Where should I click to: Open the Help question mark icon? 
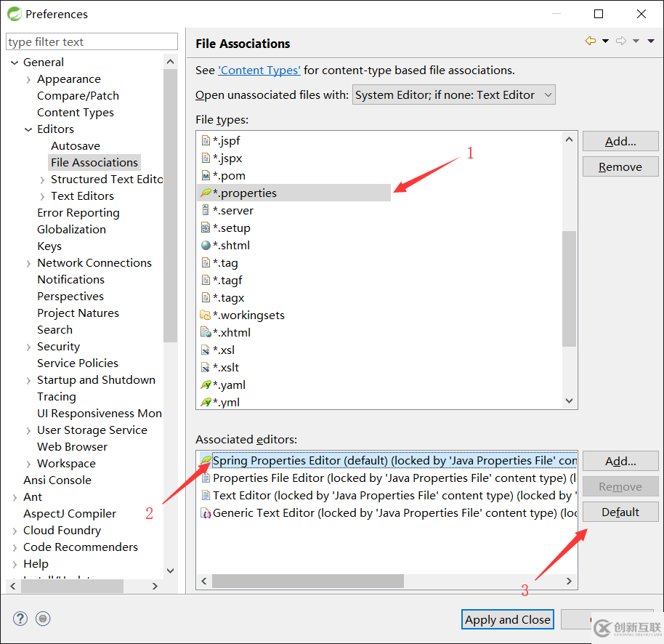(x=20, y=619)
